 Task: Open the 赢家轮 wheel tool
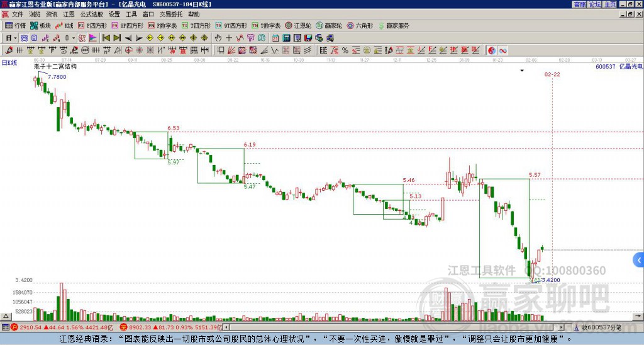pyautogui.click(x=329, y=25)
